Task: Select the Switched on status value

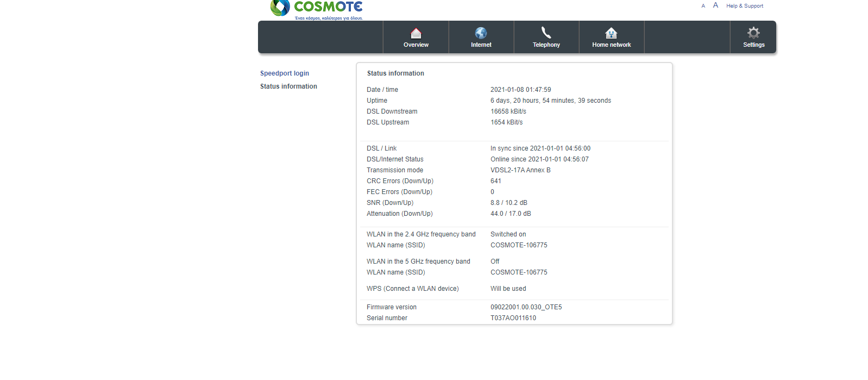Action: (508, 234)
